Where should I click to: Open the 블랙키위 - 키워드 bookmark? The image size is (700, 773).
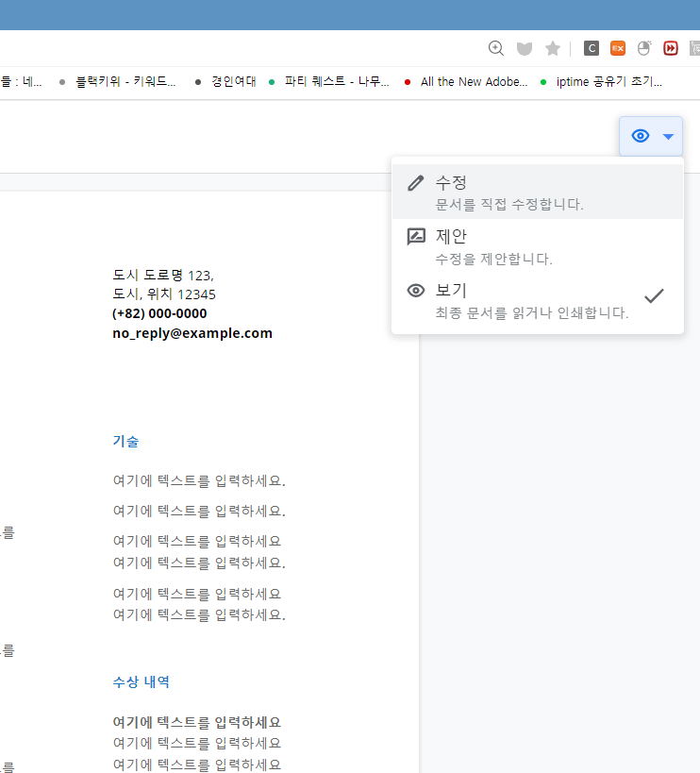(117, 82)
